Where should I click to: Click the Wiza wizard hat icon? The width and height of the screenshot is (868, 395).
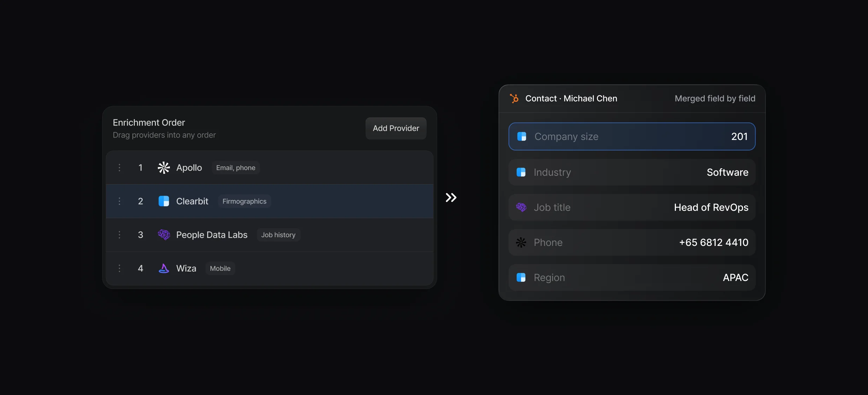tap(164, 268)
